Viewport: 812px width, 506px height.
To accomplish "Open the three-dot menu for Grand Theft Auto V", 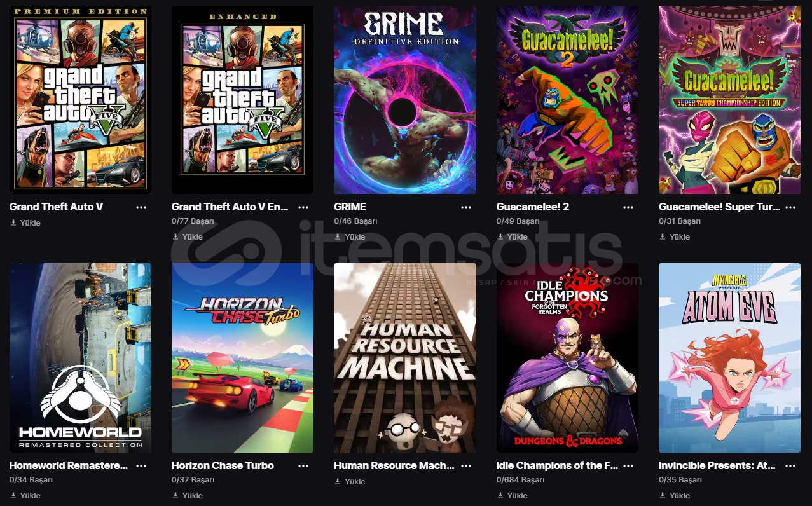I will coord(141,207).
